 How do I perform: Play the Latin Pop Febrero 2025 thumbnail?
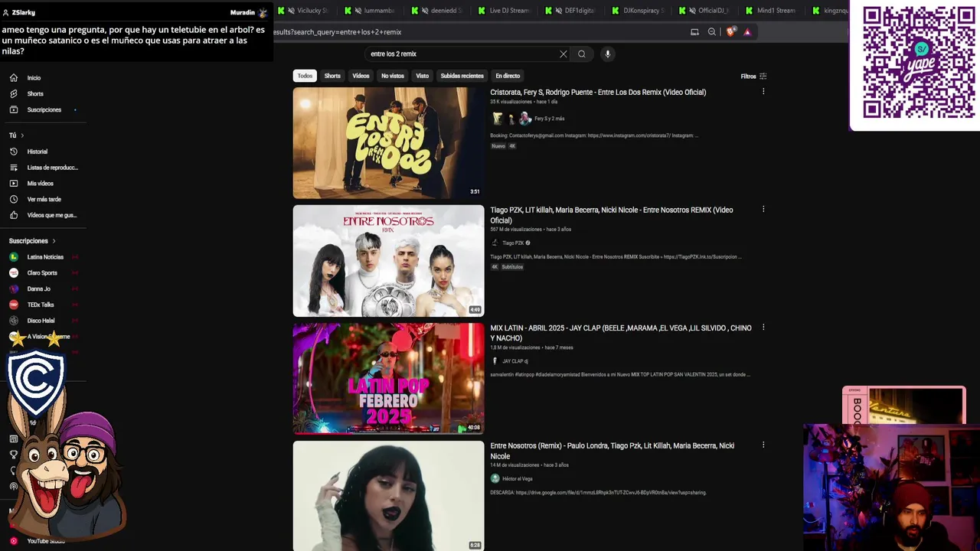[388, 379]
